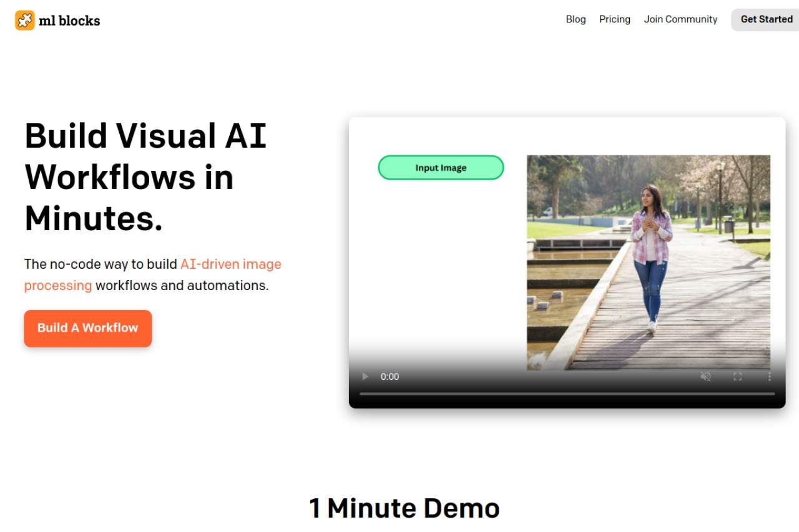This screenshot has height=532, width=799.
Task: Click the ml blocks puzzle logo icon
Action: coord(25,20)
